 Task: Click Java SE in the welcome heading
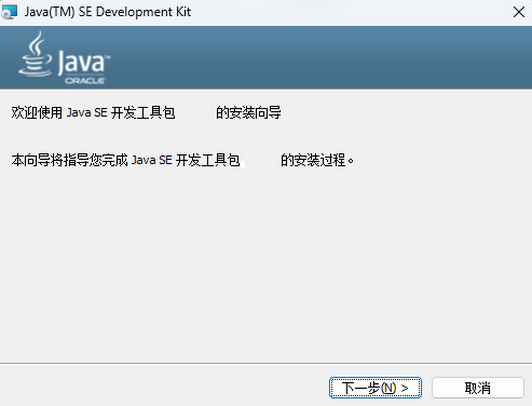[x=87, y=113]
